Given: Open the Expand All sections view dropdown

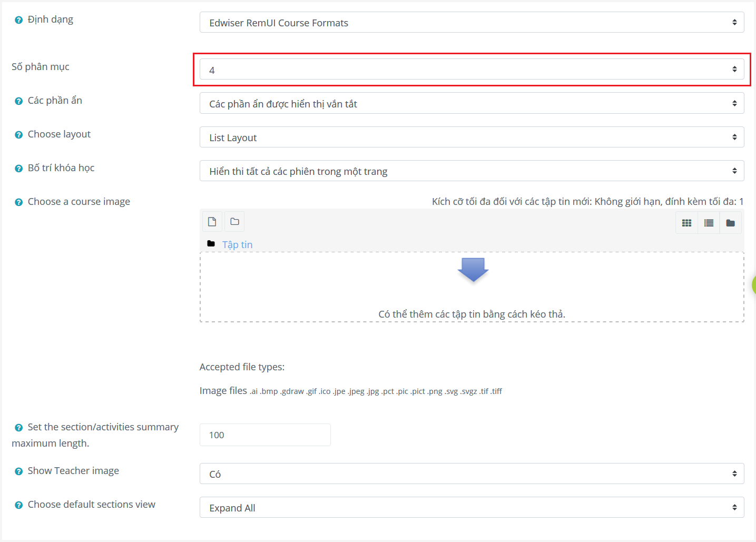Looking at the screenshot, I should (472, 507).
